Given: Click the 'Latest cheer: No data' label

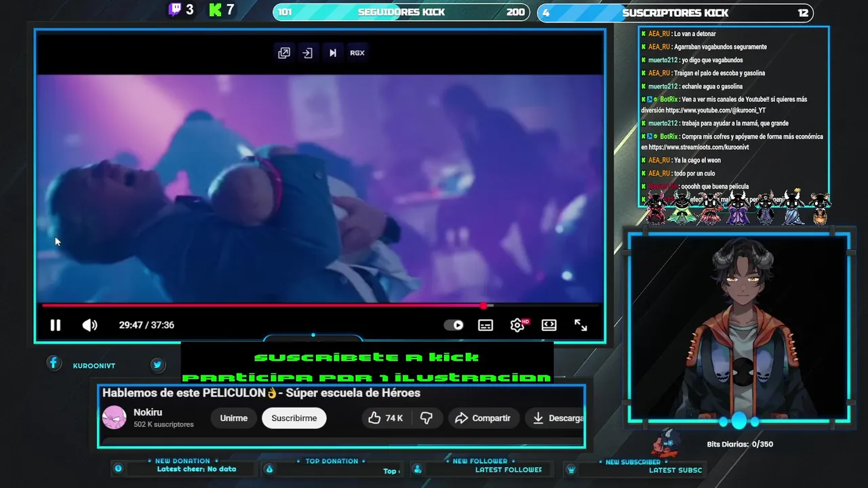Looking at the screenshot, I should pyautogui.click(x=197, y=469).
